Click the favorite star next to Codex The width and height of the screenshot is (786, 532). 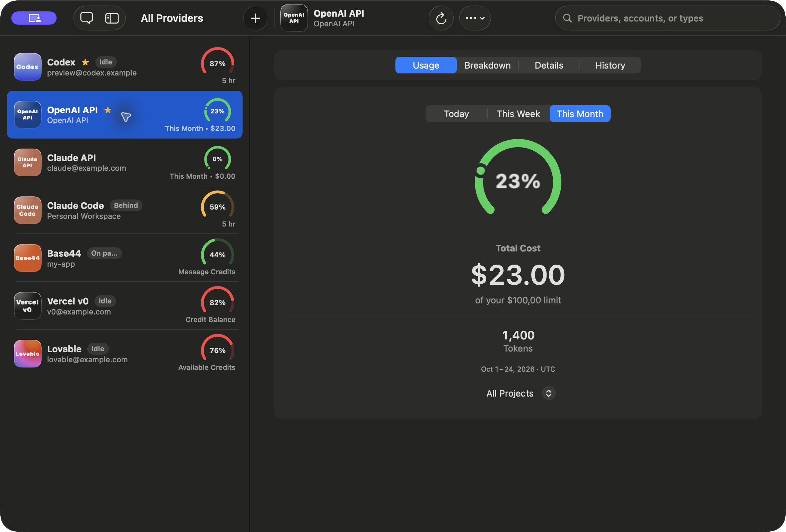pos(85,62)
